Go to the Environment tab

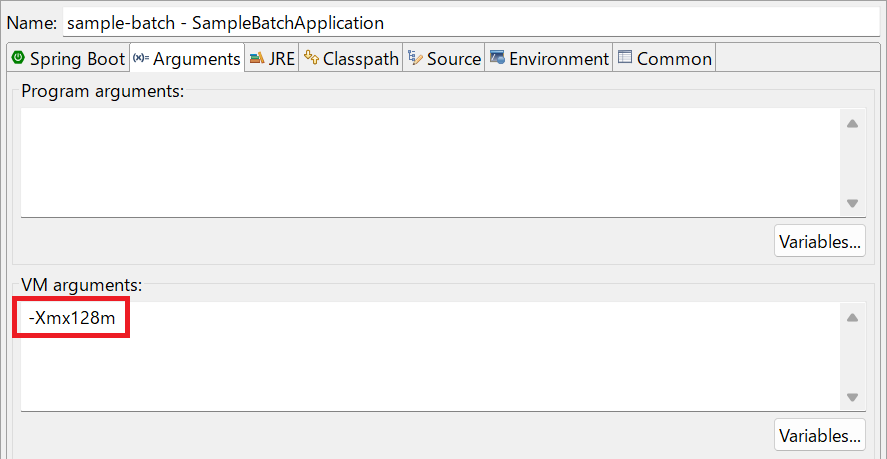pyautogui.click(x=549, y=58)
